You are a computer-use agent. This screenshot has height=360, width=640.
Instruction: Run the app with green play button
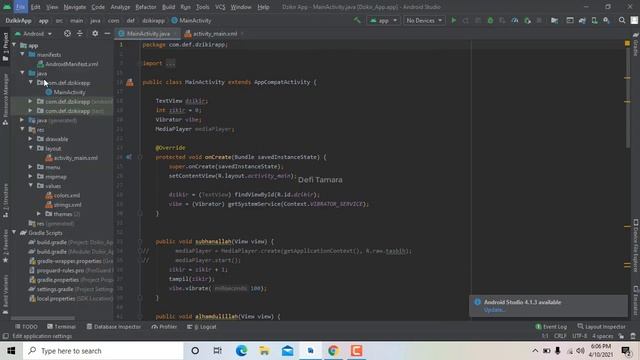[x=453, y=20]
